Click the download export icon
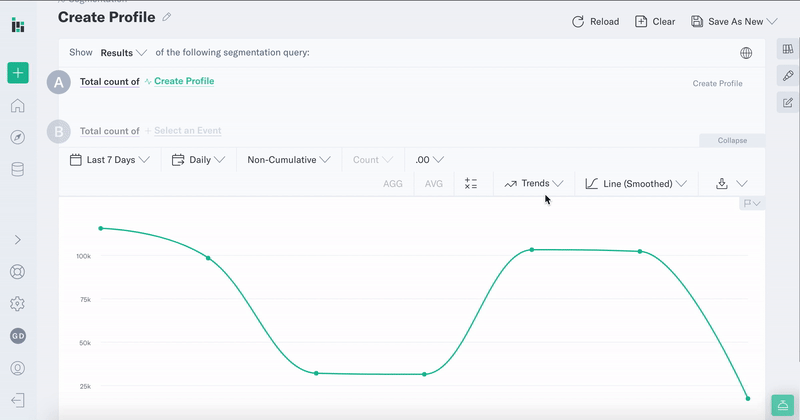 721,184
